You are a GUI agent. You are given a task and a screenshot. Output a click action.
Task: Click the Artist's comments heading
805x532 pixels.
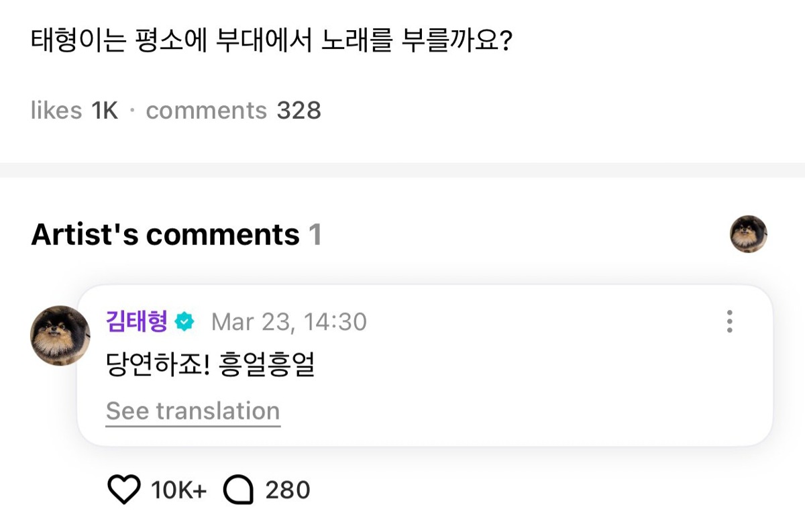pyautogui.click(x=165, y=235)
